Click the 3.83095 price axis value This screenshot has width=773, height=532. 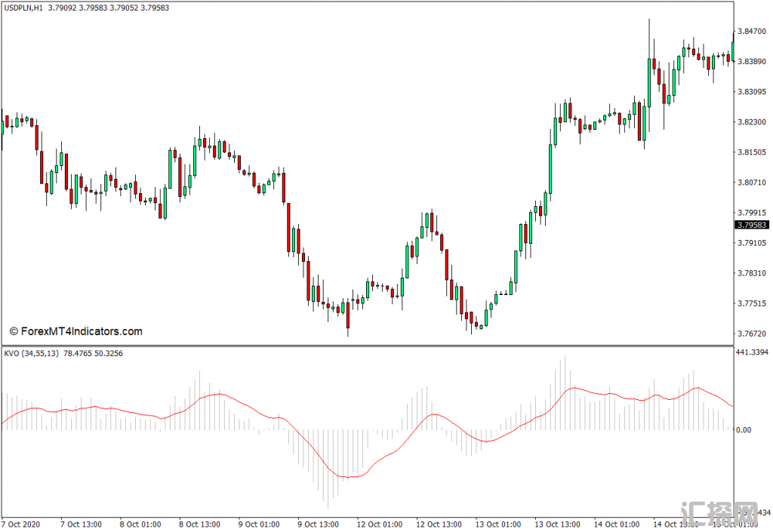pyautogui.click(x=752, y=91)
